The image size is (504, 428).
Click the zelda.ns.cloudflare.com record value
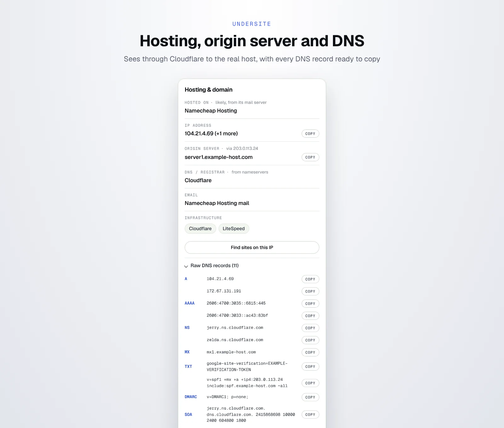coord(235,340)
